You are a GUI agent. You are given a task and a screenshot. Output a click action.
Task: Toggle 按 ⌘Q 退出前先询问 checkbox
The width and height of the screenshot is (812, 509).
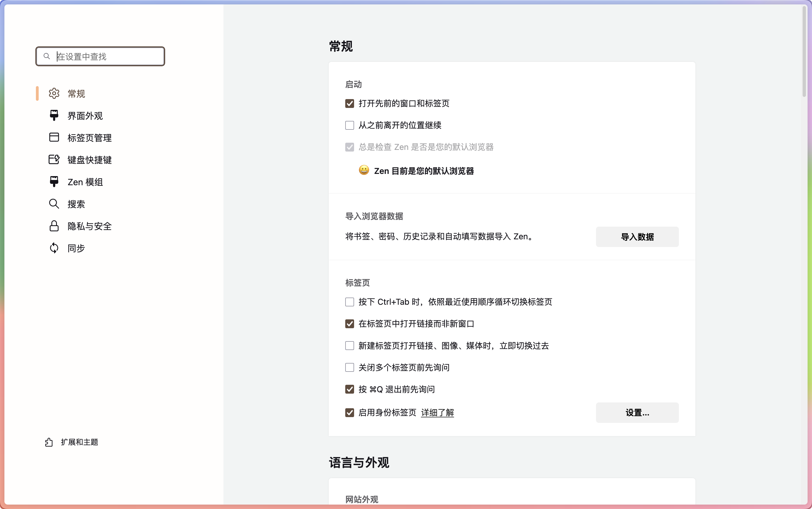pyautogui.click(x=350, y=389)
